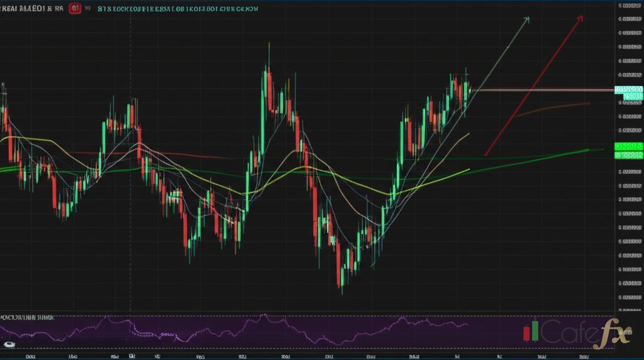Click the eye-shaped icon in the indicator pane
This screenshot has height=360, width=644.
(9, 344)
